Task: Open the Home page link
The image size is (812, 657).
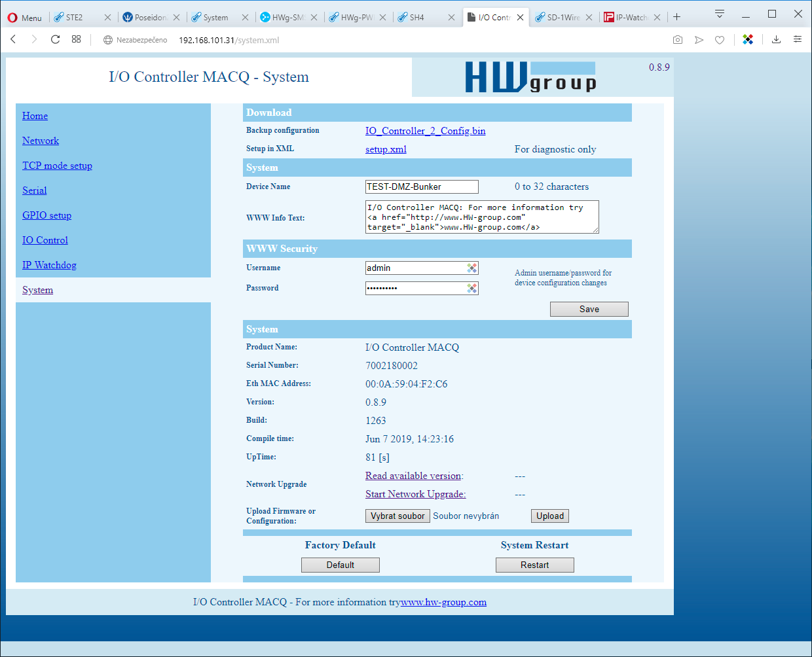Action: pyautogui.click(x=35, y=116)
